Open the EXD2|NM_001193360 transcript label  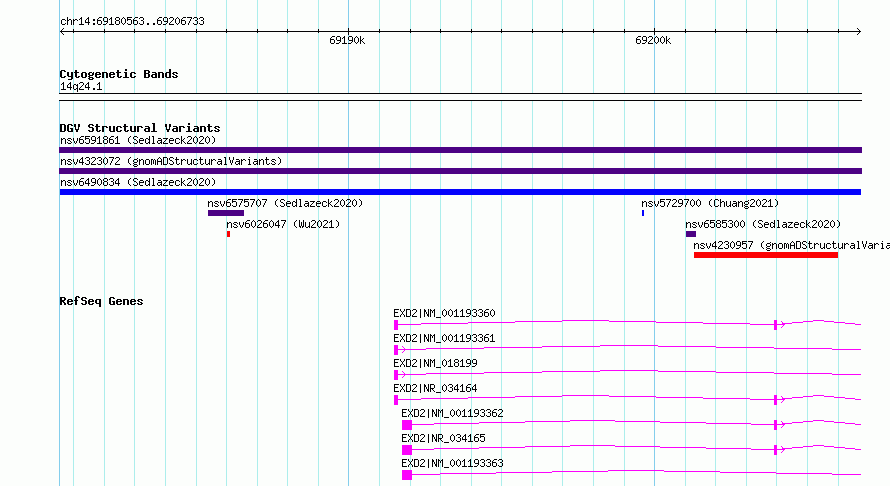point(444,313)
